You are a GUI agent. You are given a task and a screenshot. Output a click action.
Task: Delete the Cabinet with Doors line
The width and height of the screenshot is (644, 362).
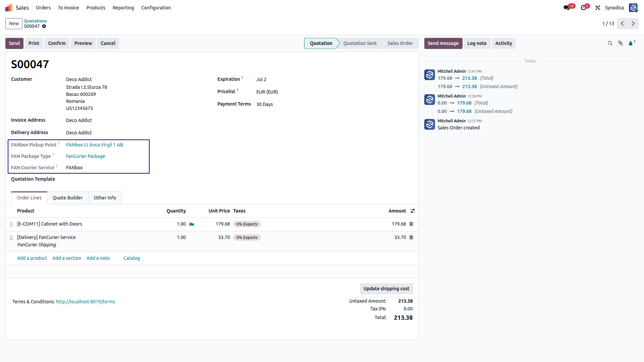tap(411, 224)
